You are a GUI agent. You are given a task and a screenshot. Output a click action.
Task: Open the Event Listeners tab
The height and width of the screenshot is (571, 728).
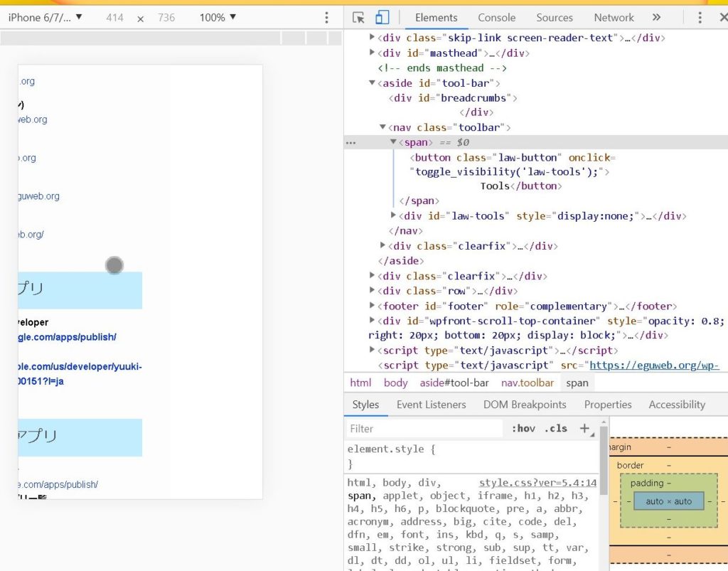click(431, 405)
